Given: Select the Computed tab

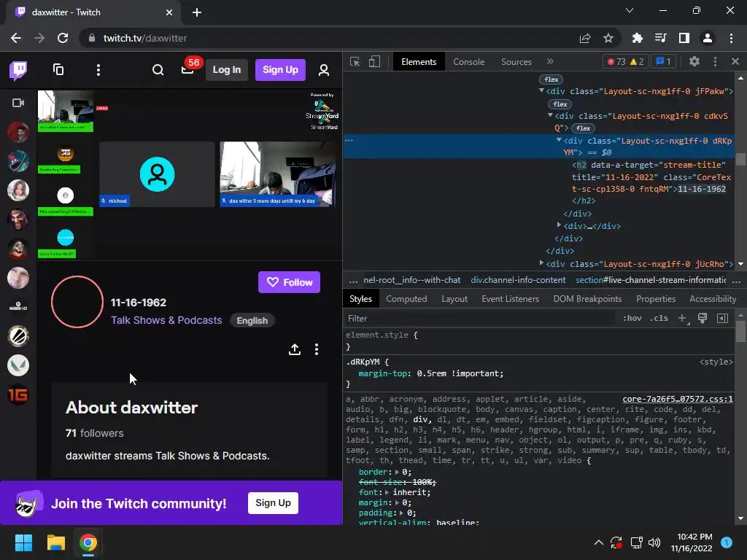Looking at the screenshot, I should pyautogui.click(x=406, y=299).
